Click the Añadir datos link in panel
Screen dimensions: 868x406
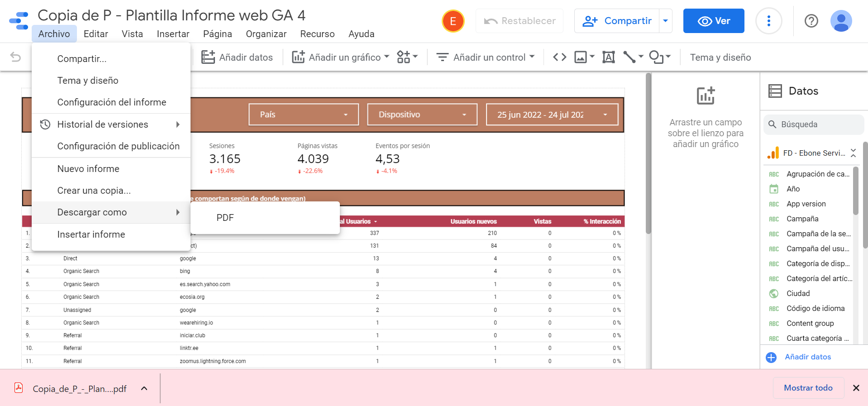pos(807,357)
